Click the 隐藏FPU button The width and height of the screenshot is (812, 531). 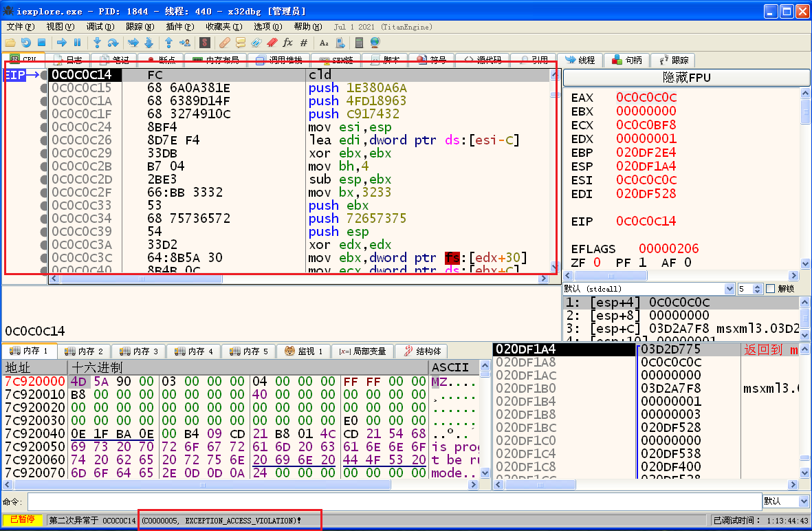685,78
